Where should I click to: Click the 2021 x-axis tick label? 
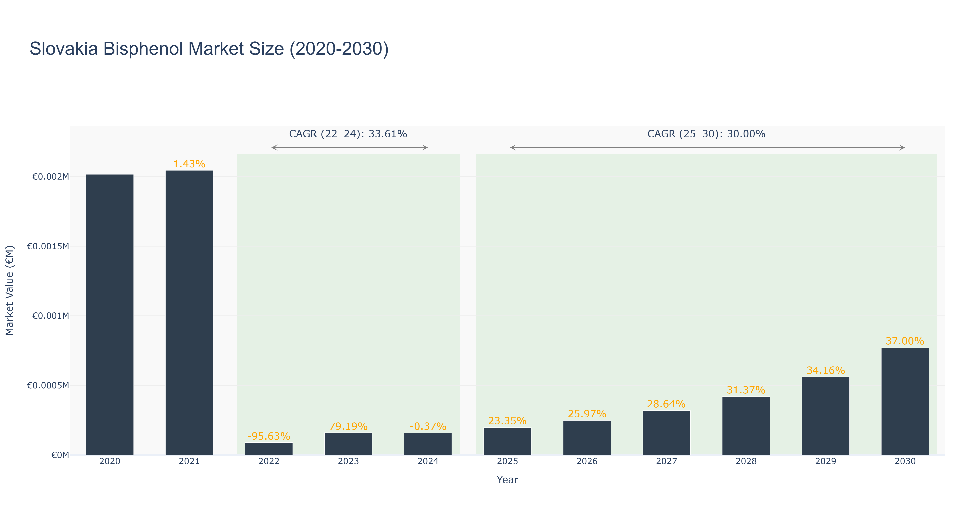(x=189, y=461)
